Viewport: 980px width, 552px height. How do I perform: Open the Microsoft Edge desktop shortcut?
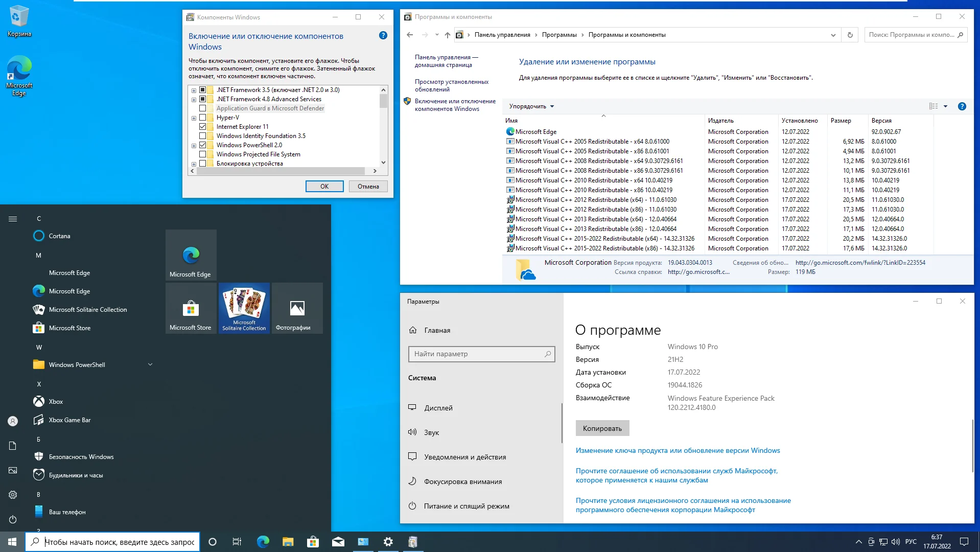pos(19,75)
